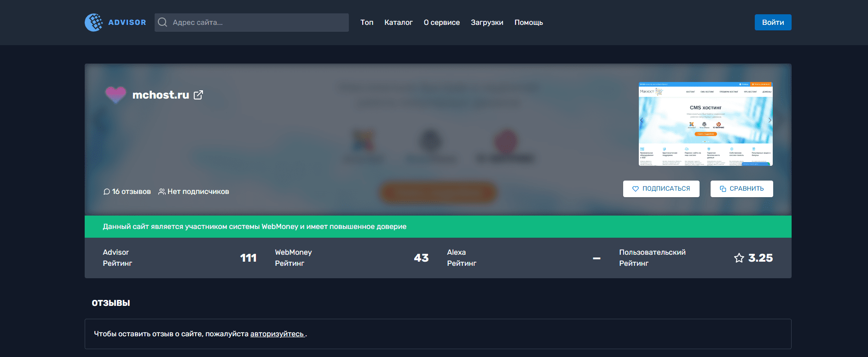Open the Каталог menu item
The image size is (868, 357).
(399, 23)
